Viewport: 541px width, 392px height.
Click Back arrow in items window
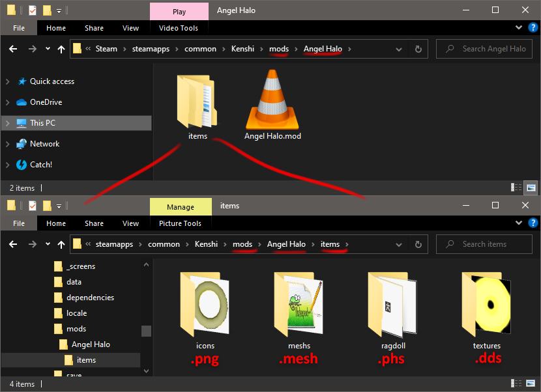pyautogui.click(x=13, y=244)
